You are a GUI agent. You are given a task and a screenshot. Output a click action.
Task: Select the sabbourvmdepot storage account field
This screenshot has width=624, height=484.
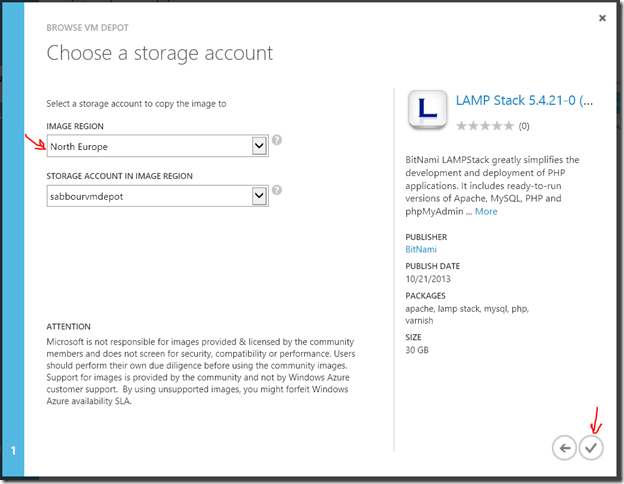tap(158, 196)
